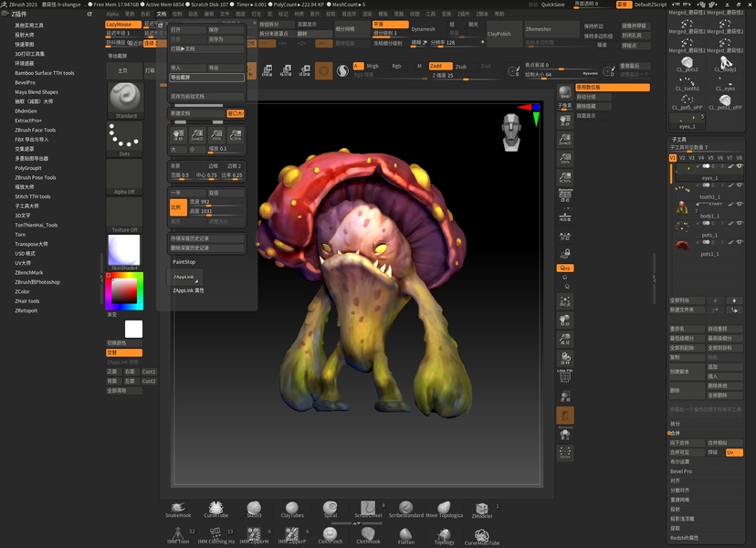This screenshot has height=548, width=756.
Task: Open the Dots stroke type selector
Action: pyautogui.click(x=125, y=139)
